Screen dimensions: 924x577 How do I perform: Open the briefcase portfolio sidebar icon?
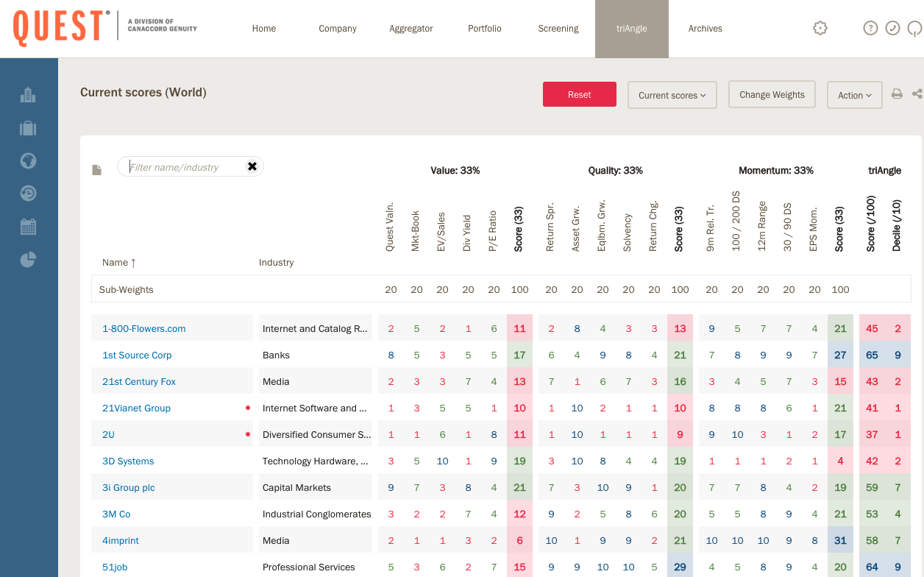click(28, 128)
